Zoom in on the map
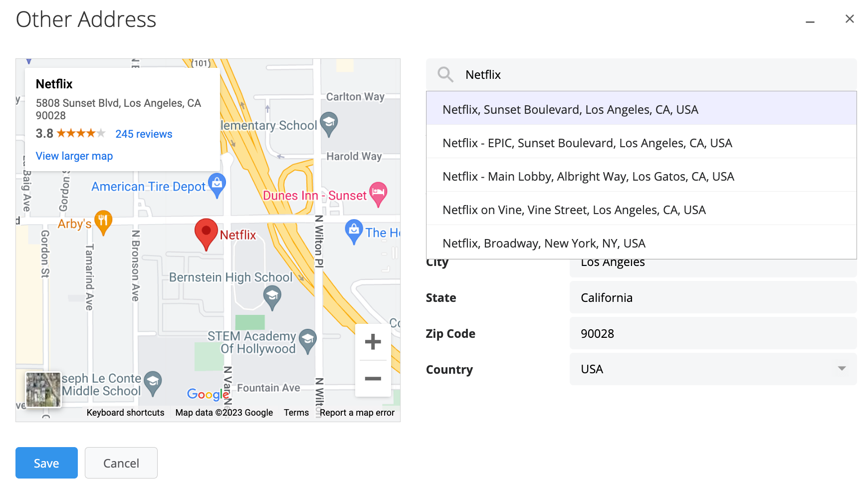868x493 pixels. click(373, 342)
